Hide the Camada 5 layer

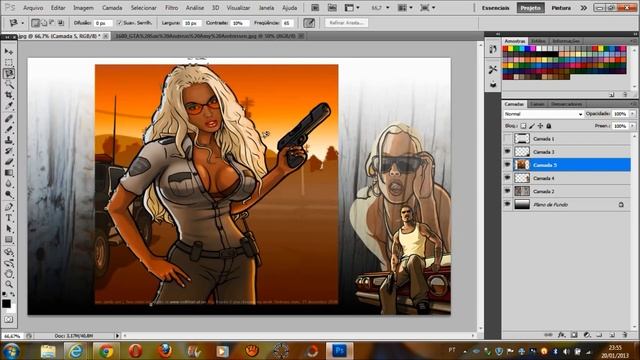[507, 165]
